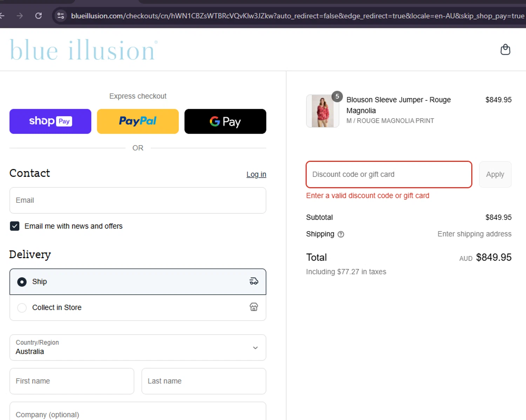This screenshot has height=420, width=526.
Task: Click the store icon in Collect in Store row
Action: (x=254, y=307)
